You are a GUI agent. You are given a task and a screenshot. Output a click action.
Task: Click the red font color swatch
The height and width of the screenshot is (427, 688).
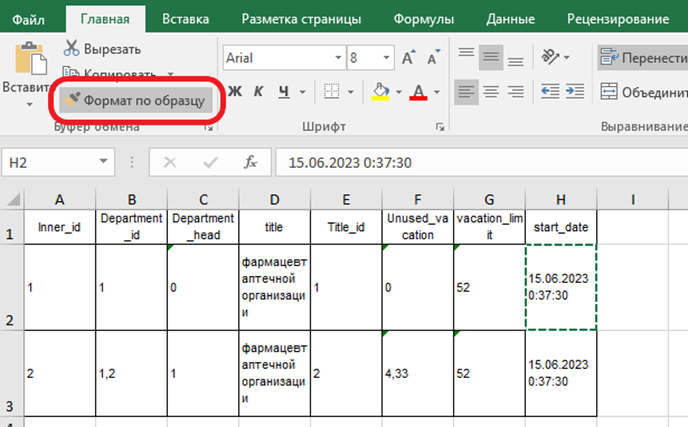(417, 92)
